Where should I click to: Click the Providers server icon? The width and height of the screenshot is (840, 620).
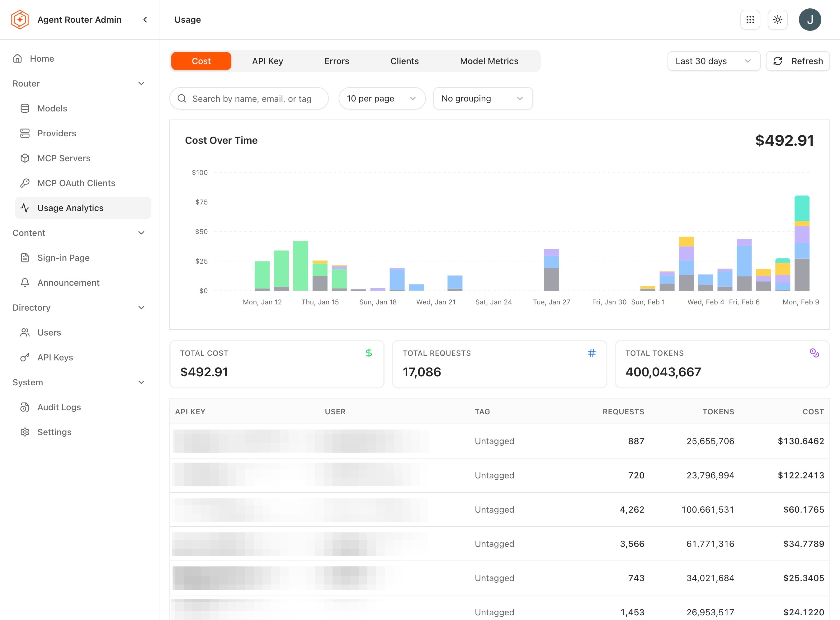(25, 133)
